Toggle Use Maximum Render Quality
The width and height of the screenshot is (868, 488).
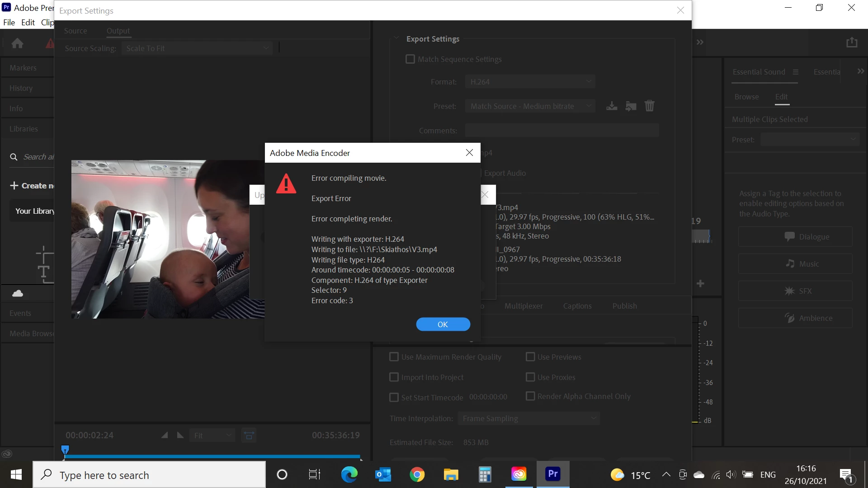[x=394, y=357]
